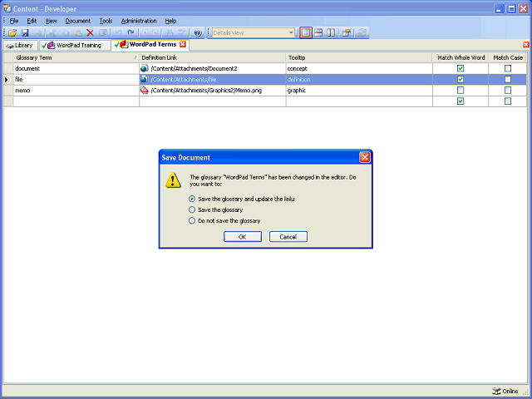Click the Find binoculars toolbar icon
This screenshot has height=399, width=532.
[x=170, y=33]
